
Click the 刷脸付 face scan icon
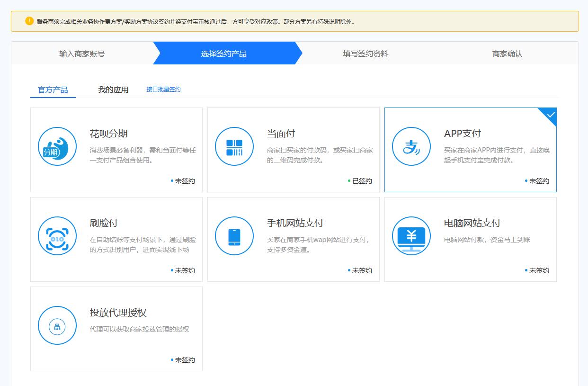pyautogui.click(x=57, y=236)
